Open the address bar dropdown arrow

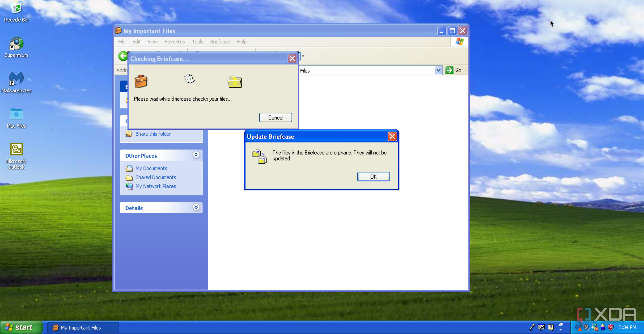pos(438,70)
